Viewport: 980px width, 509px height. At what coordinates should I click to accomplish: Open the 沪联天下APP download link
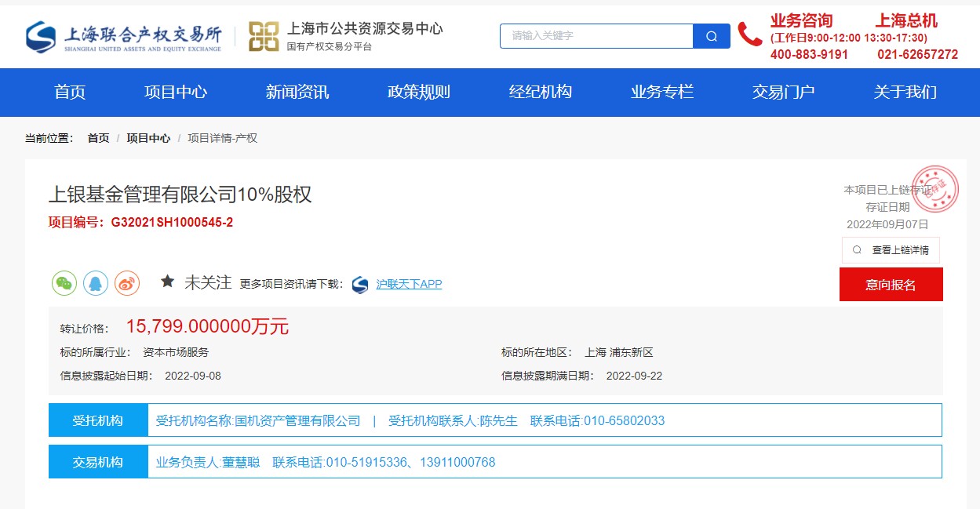tap(409, 284)
